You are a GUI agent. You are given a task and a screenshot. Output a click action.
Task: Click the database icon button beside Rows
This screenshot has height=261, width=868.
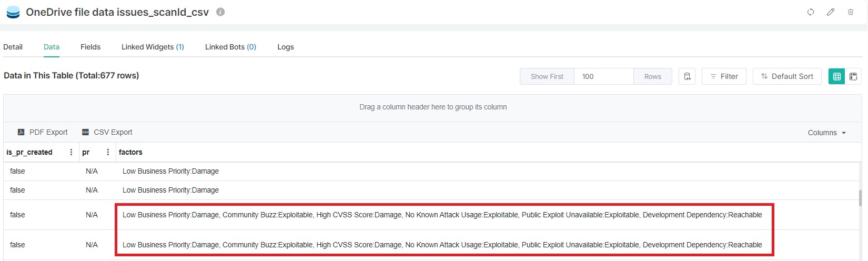tap(687, 76)
